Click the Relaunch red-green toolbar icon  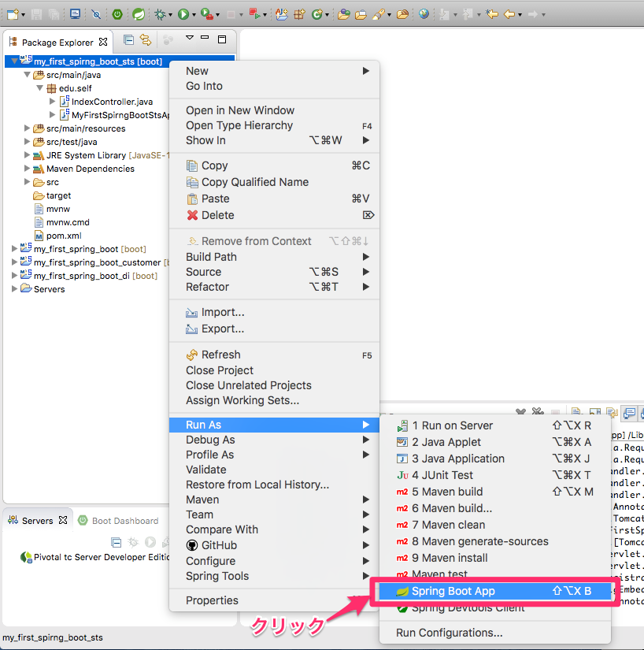coord(255,14)
